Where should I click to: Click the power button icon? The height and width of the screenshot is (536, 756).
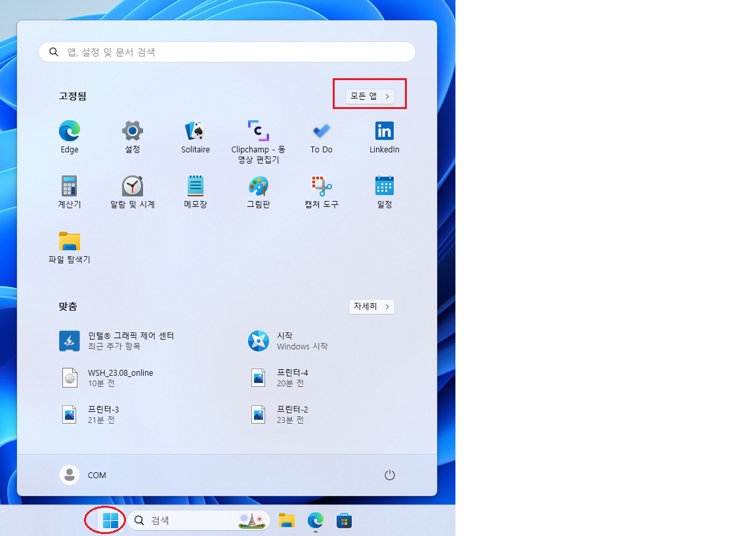pyautogui.click(x=390, y=475)
